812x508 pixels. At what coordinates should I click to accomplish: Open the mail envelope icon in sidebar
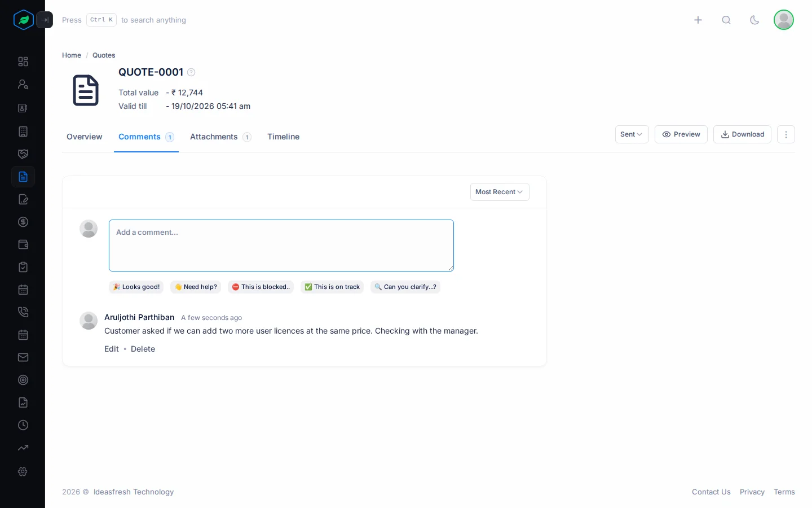coord(23,357)
